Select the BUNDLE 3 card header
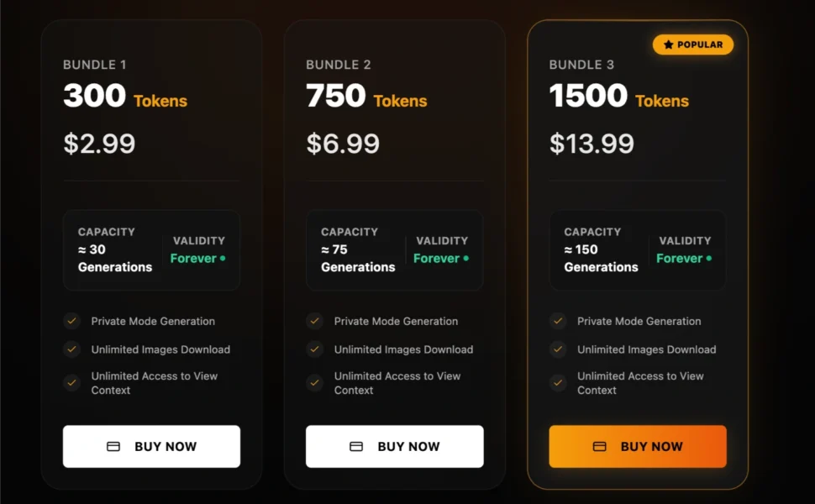The width and height of the screenshot is (815, 504). tap(581, 65)
